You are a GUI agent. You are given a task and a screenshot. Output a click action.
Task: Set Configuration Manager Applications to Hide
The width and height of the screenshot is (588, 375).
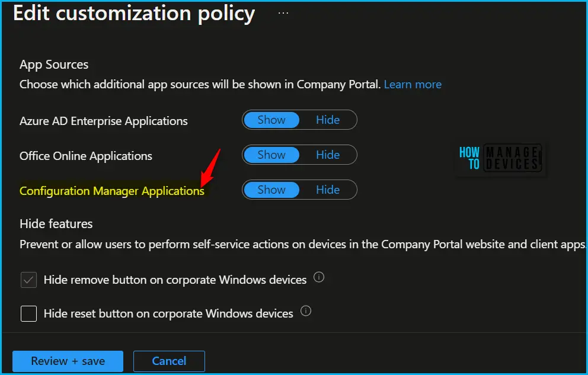tap(328, 190)
